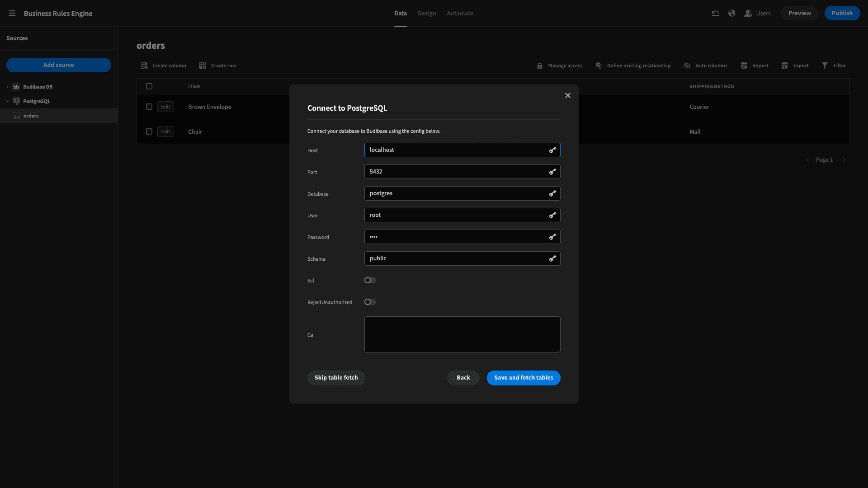Click key icon in Database field

552,193
